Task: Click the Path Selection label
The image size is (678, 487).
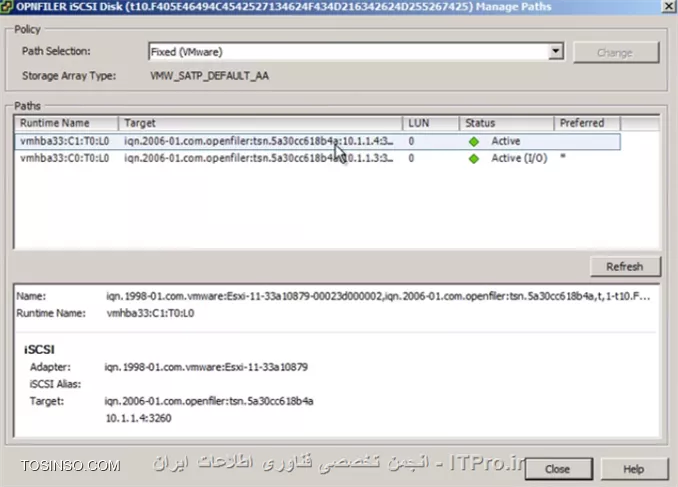Action: point(56,51)
